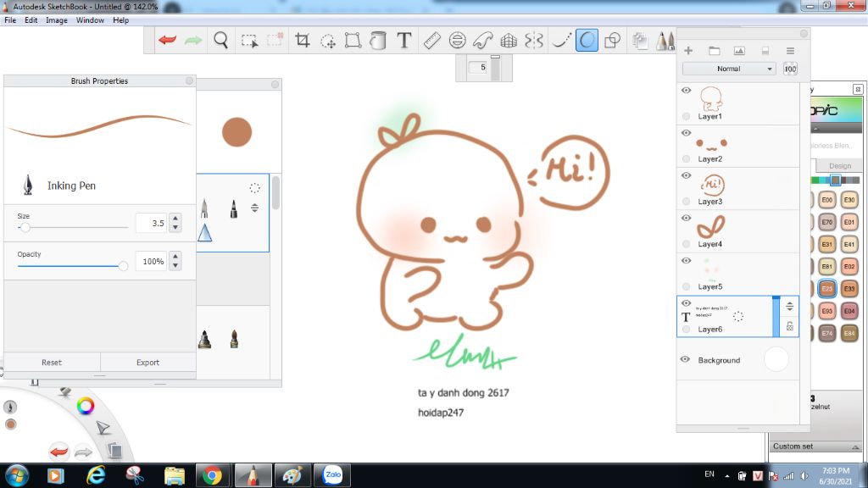Open the layer panel hamburger menu

click(790, 50)
